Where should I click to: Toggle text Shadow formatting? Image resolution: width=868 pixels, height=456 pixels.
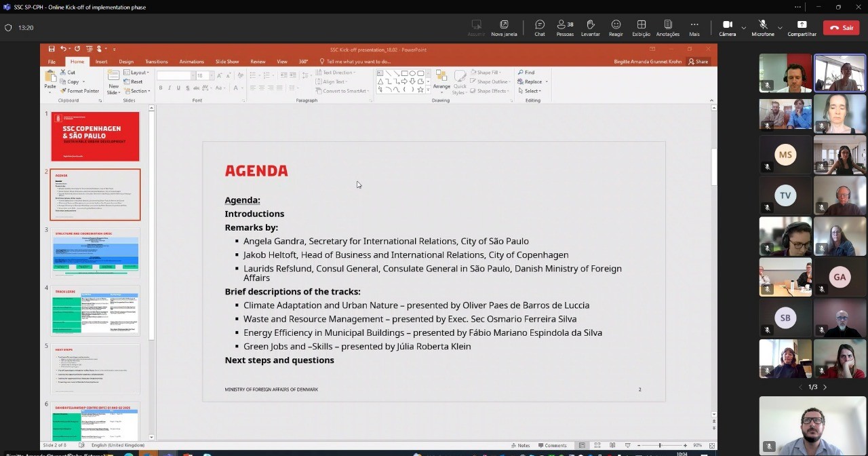click(187, 88)
